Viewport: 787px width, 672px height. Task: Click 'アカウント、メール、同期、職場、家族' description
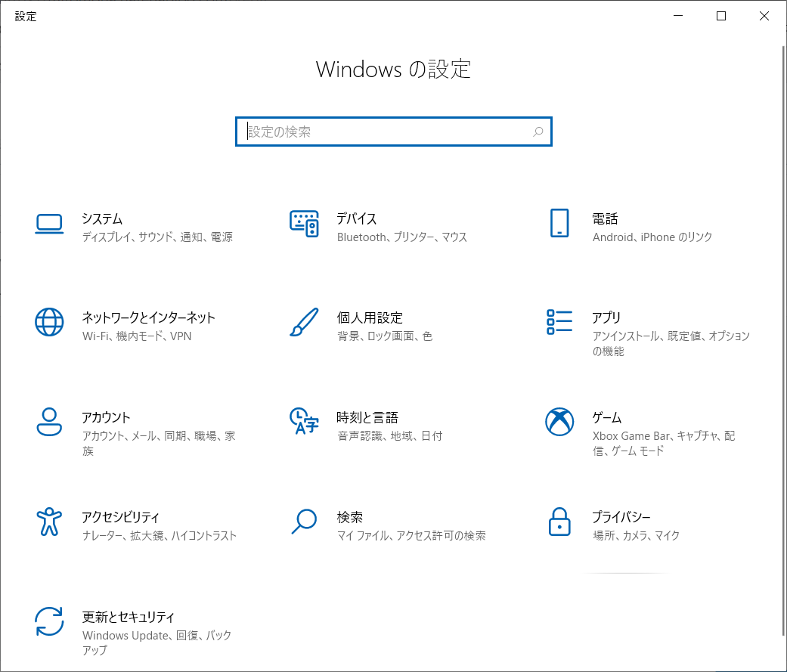(x=159, y=443)
